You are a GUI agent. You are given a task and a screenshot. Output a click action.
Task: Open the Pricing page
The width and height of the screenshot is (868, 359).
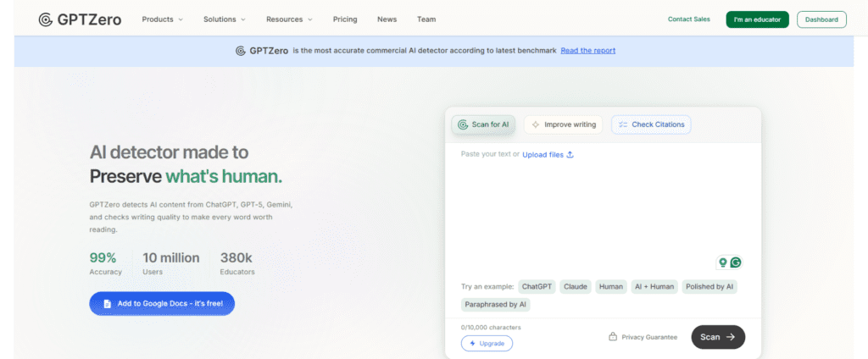(x=345, y=19)
